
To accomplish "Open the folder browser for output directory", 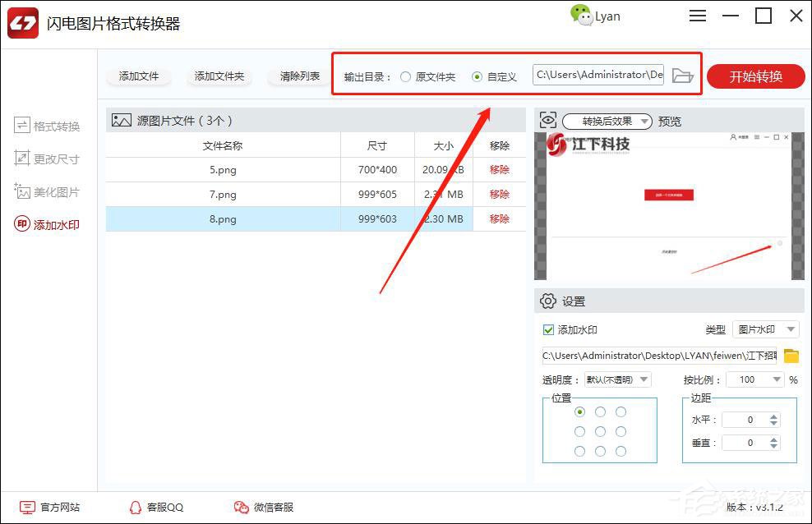I will (683, 75).
